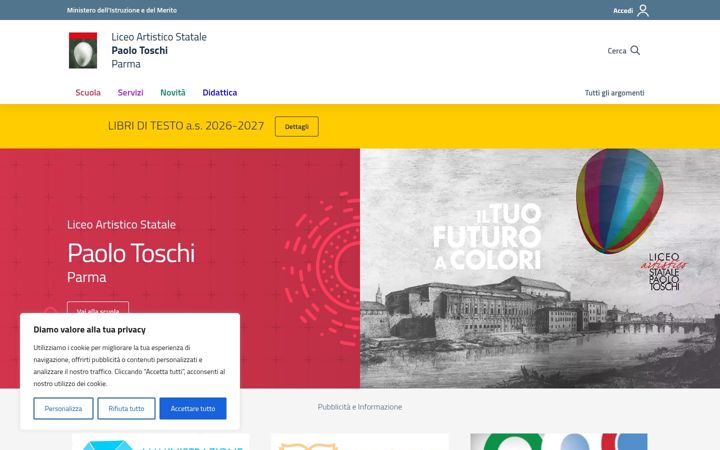The width and height of the screenshot is (720, 450).
Task: Click the school logo with the egg image
Action: [83, 51]
